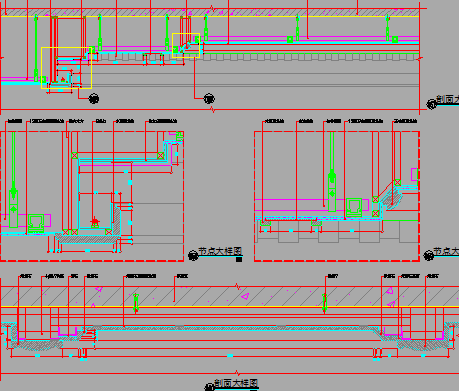Pick the callout bubble linked to the larger yellow box

pyautogui.click(x=94, y=99)
